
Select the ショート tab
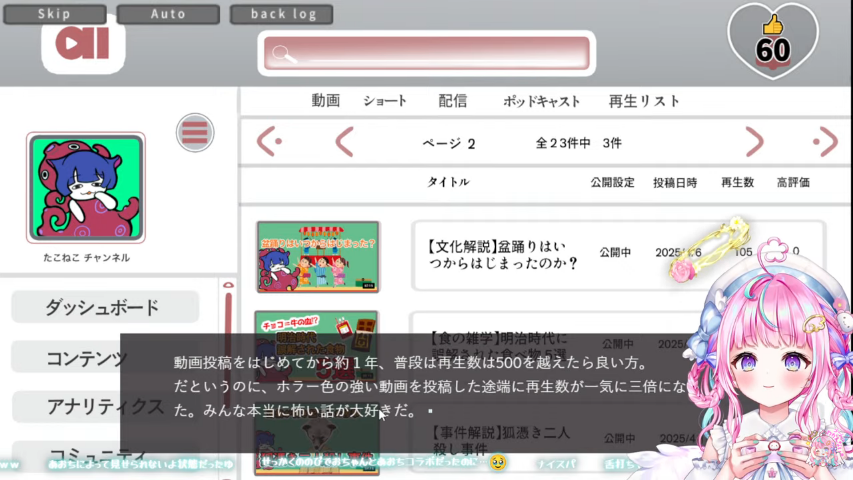[385, 101]
